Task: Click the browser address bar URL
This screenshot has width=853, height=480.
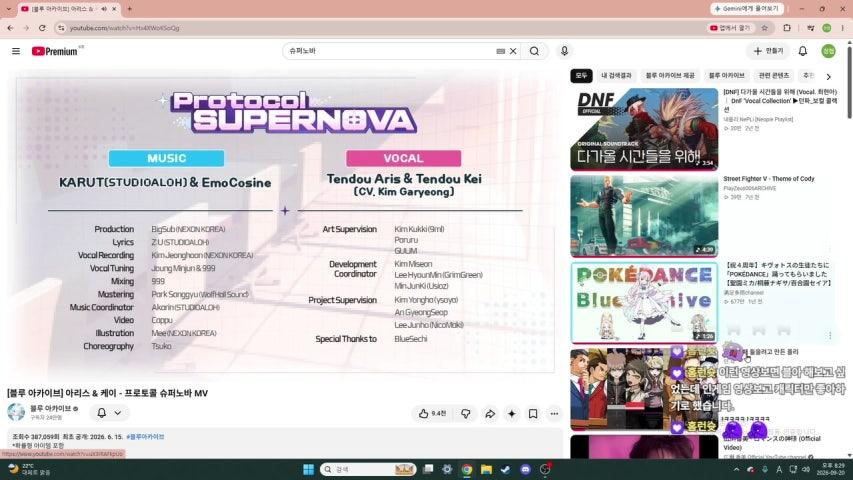Action: [x=124, y=28]
